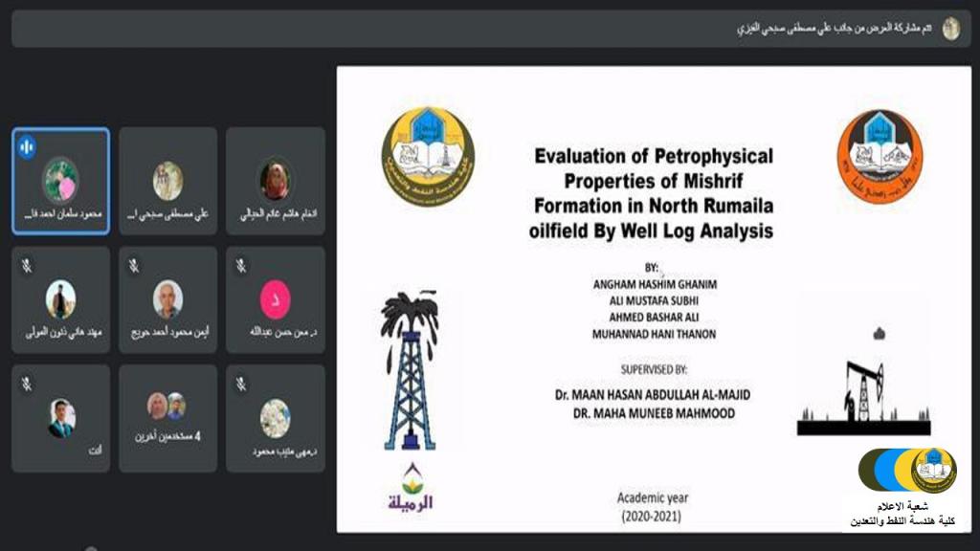Click the presentation sharing notification text
The image size is (980, 551).
835,29
